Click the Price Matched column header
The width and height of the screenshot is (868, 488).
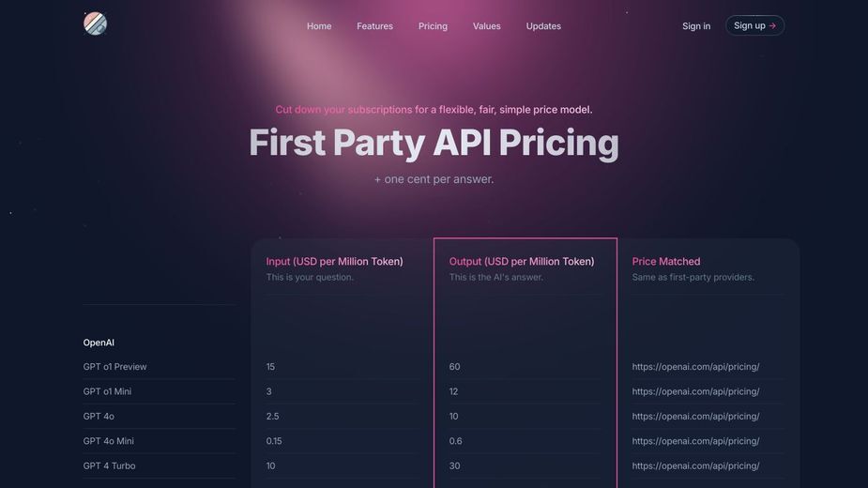point(666,262)
